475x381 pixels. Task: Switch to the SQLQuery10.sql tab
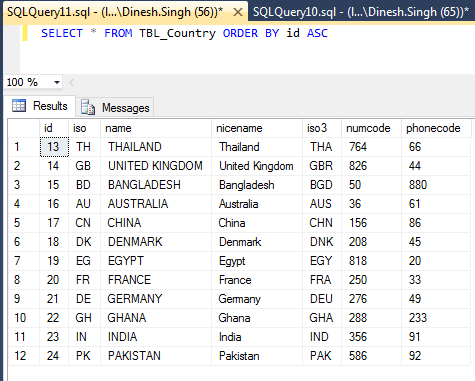click(x=362, y=12)
